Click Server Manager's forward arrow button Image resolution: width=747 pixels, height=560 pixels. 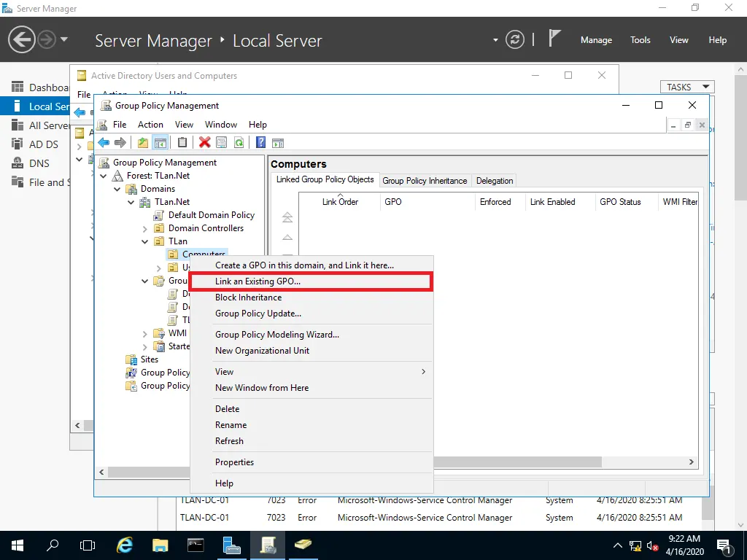coord(47,39)
